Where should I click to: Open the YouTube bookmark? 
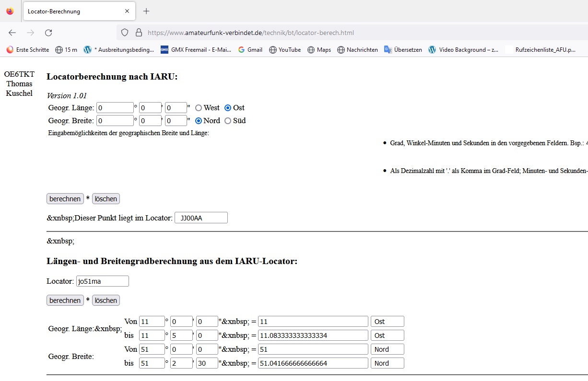point(285,49)
